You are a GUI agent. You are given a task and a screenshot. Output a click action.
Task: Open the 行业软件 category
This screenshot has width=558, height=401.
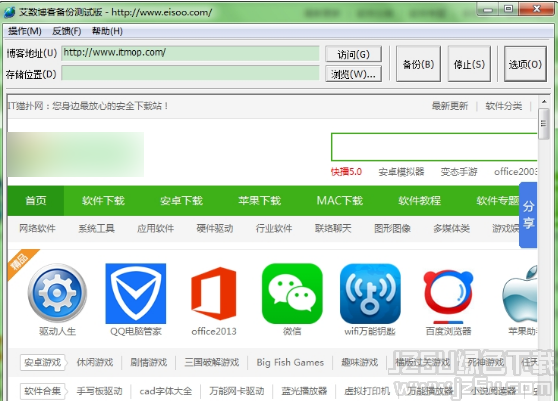click(x=274, y=228)
